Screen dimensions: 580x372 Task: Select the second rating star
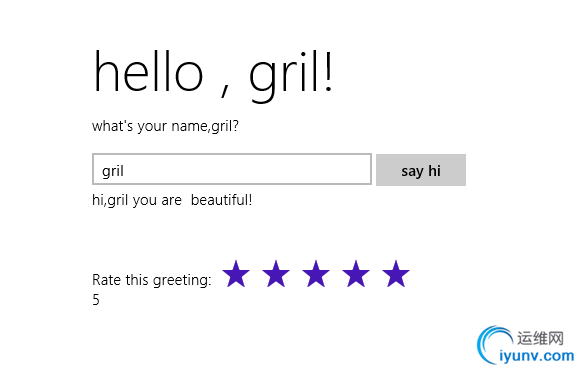click(276, 274)
